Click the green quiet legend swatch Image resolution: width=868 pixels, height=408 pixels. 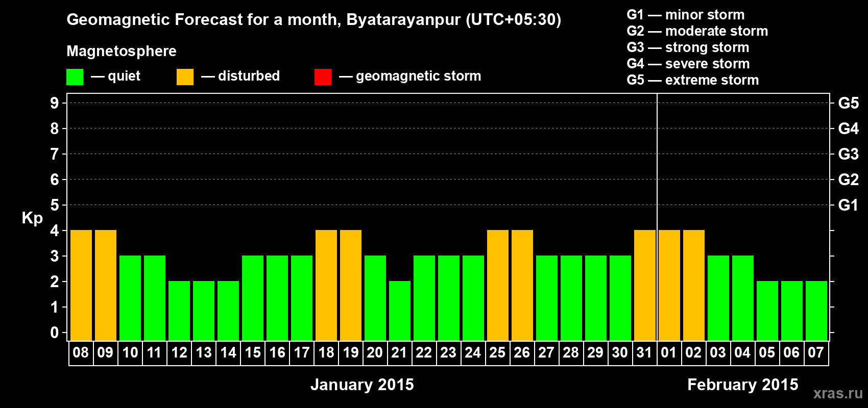click(75, 77)
